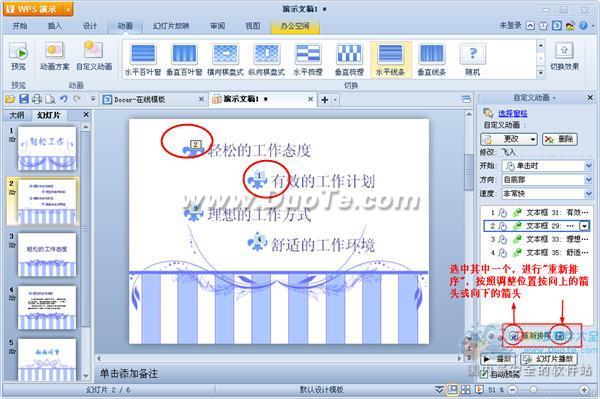The image size is (600, 399).
Task: Toggle the 自动预览 checkbox
Action: tap(484, 374)
